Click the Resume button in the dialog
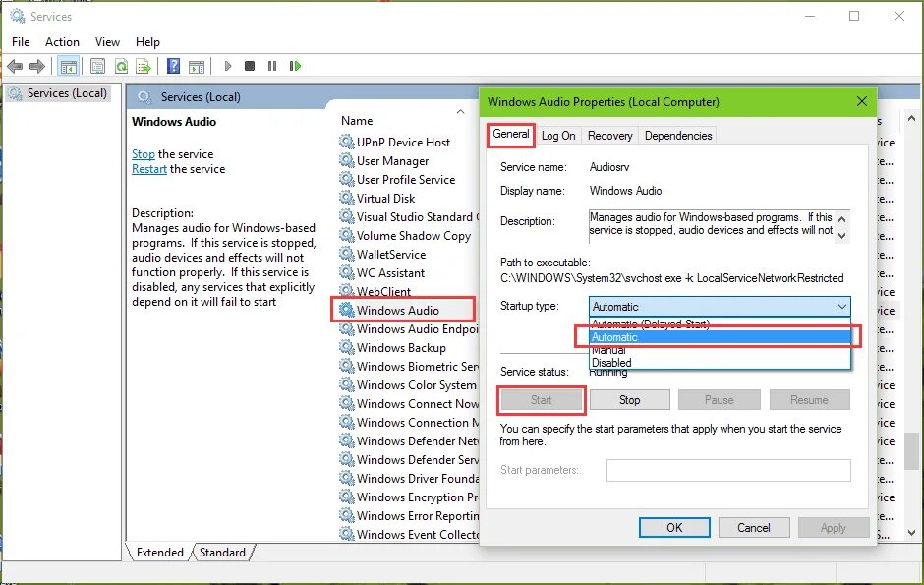The width and height of the screenshot is (924, 585). (x=809, y=399)
